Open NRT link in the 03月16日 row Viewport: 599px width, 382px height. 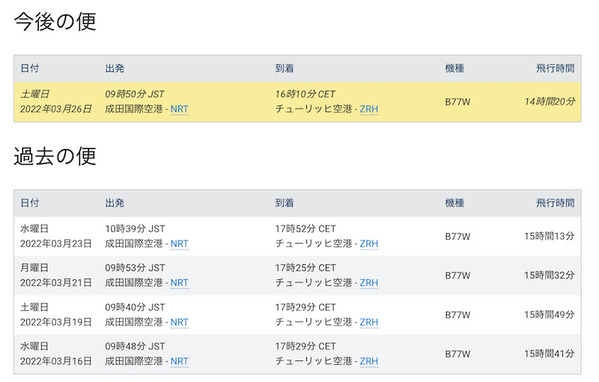click(x=179, y=361)
